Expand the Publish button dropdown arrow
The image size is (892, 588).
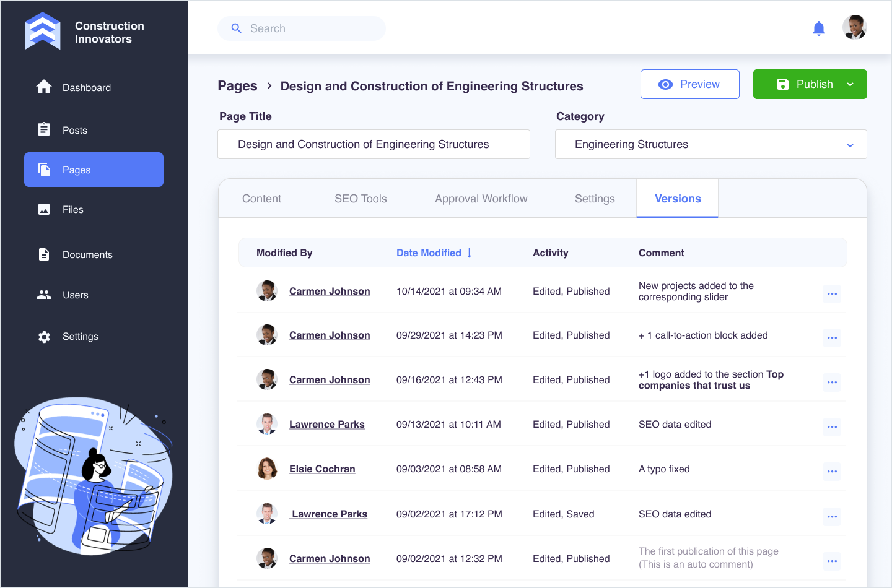tap(850, 84)
